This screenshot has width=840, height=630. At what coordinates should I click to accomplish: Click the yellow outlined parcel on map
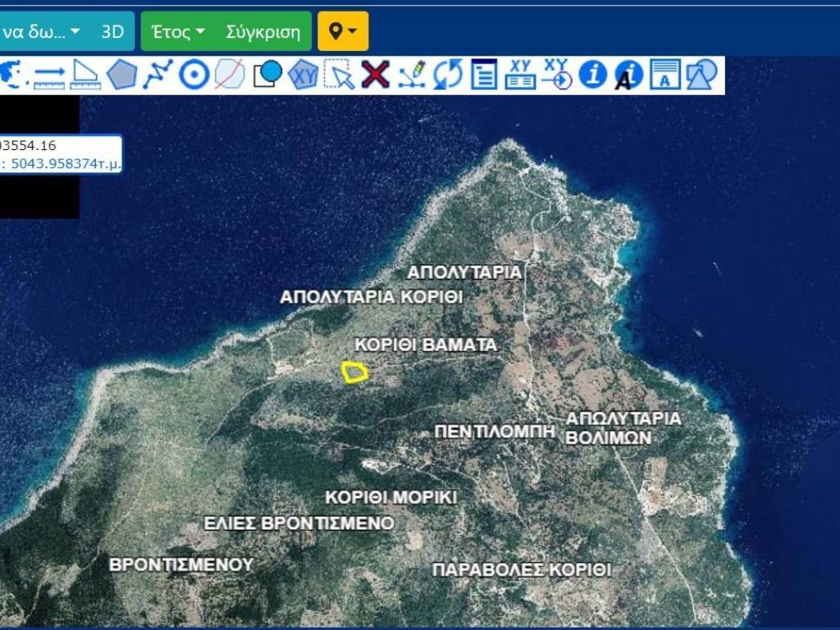pyautogui.click(x=355, y=372)
